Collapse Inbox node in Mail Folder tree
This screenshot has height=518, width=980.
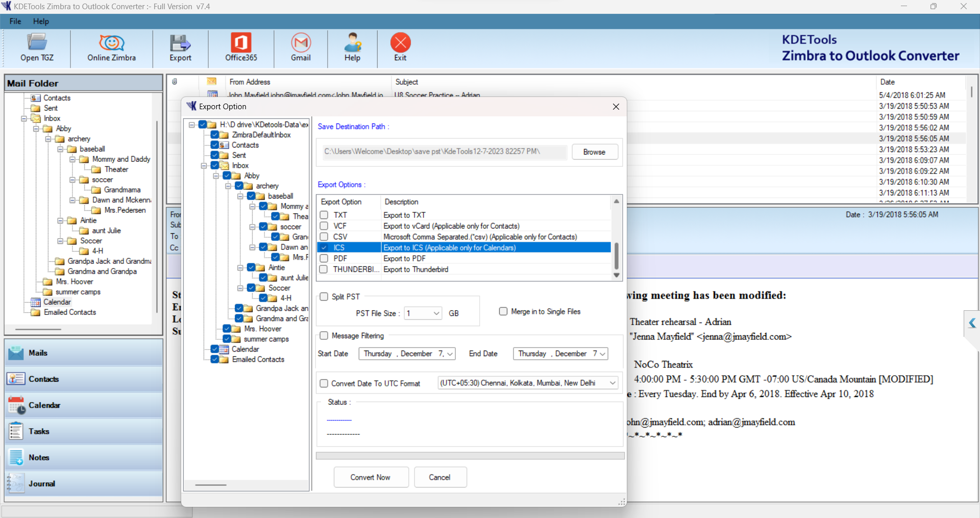24,118
